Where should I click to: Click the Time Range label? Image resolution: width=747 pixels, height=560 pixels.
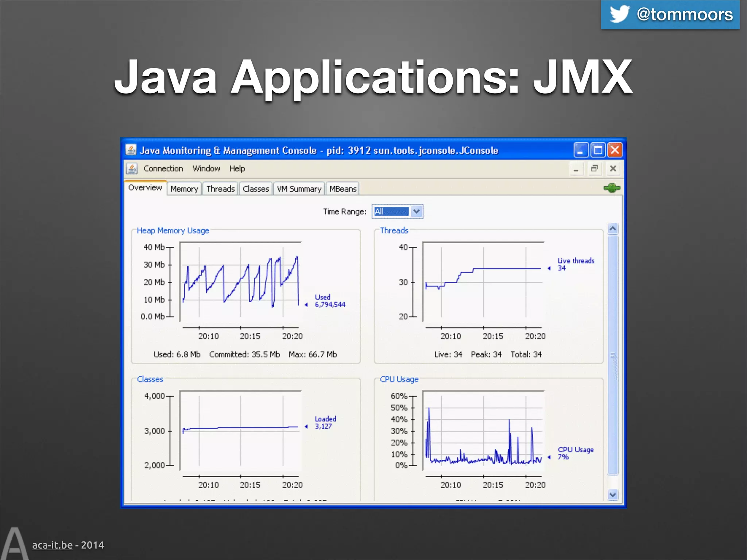pos(344,211)
